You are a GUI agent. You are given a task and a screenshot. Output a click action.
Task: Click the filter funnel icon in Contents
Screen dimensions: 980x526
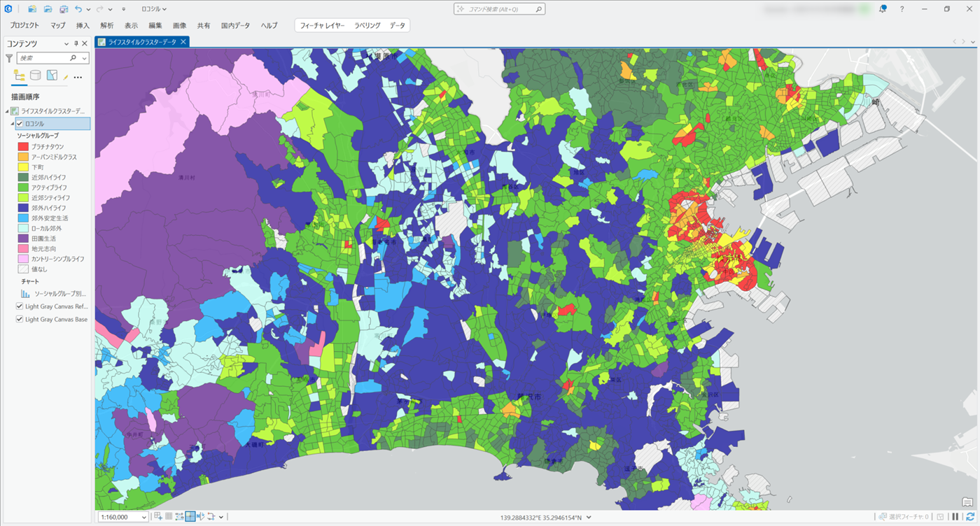pyautogui.click(x=9, y=59)
